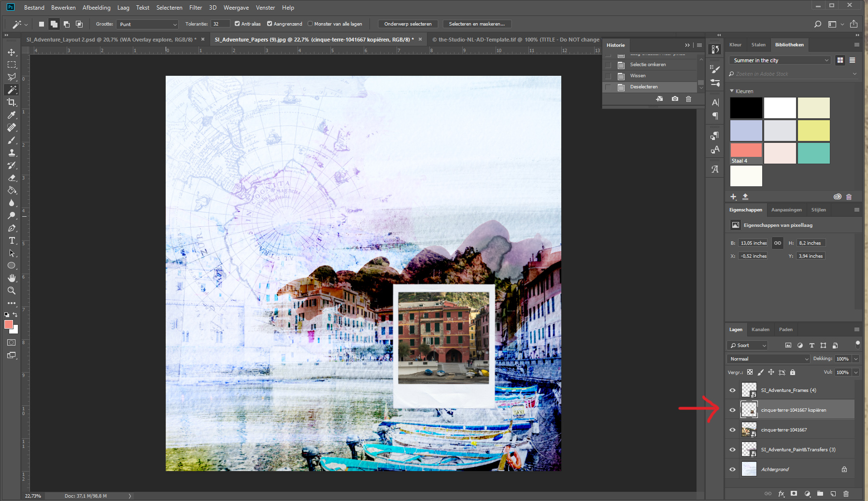Screen dimensions: 868x501
Task: Open the Summer in the city library dropdown
Action: tap(779, 60)
